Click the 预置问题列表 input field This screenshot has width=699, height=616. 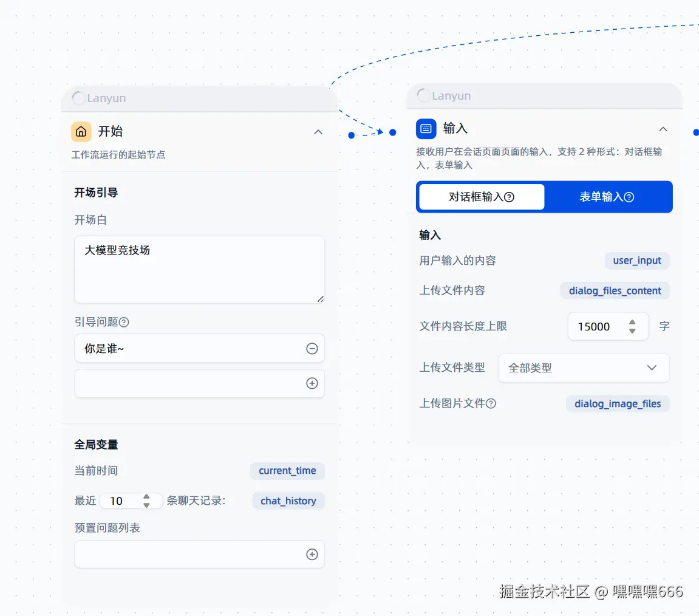coord(199,554)
